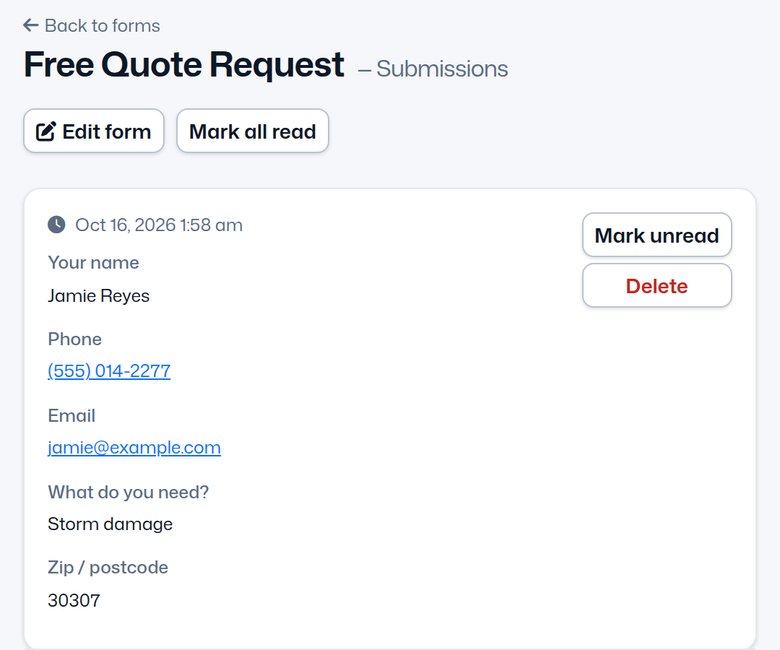Click the Your name field label

pos(94,263)
